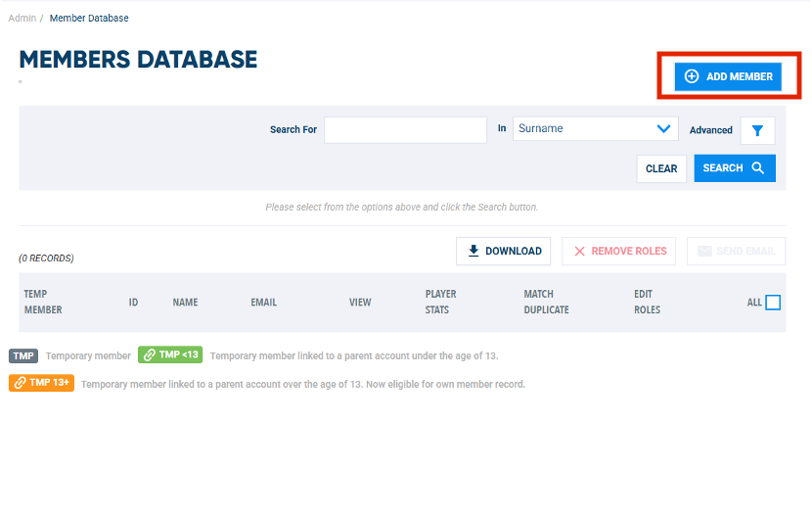Click the Email column header
Viewport: 812px width, 517px height.
point(263,303)
